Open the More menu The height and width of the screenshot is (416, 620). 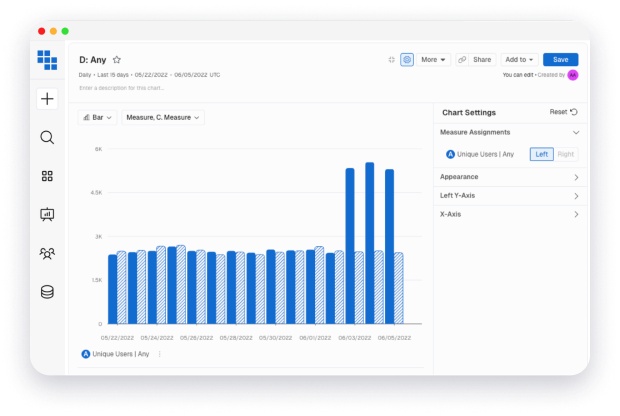pos(434,60)
